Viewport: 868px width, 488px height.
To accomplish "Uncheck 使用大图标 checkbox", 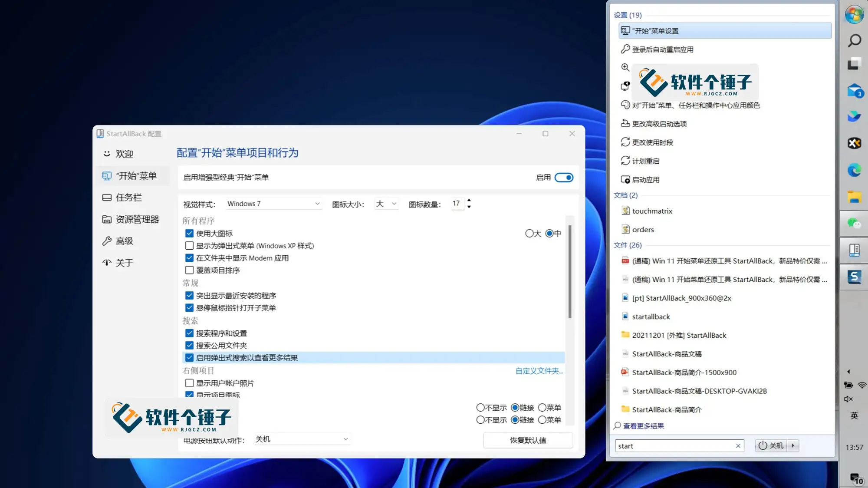I will click(189, 233).
